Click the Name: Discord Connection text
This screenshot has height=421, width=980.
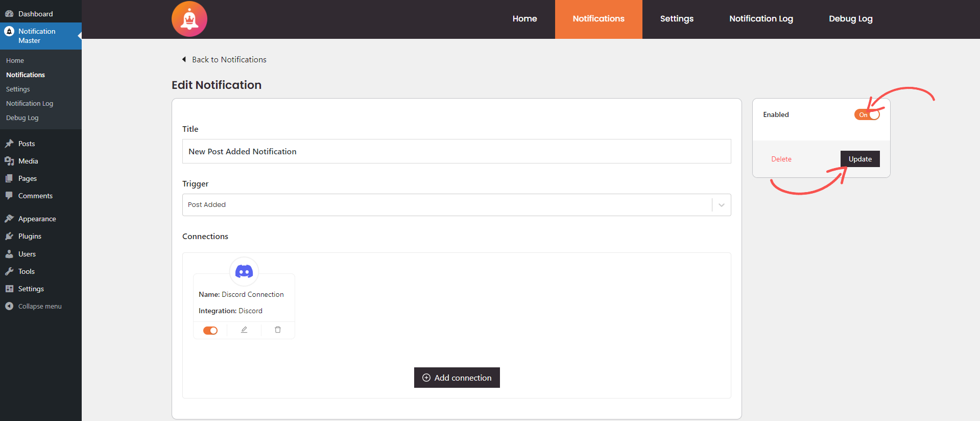coord(241,294)
